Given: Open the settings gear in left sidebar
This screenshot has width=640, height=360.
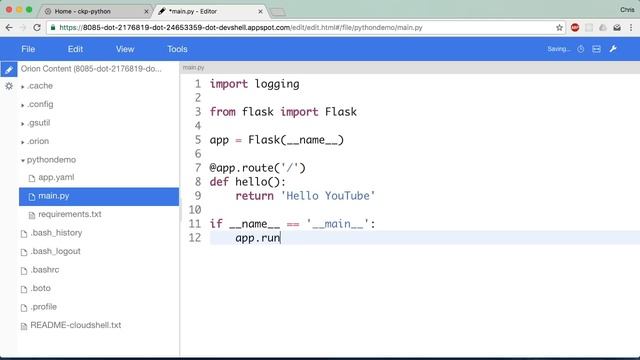Looking at the screenshot, I should pyautogui.click(x=9, y=86).
